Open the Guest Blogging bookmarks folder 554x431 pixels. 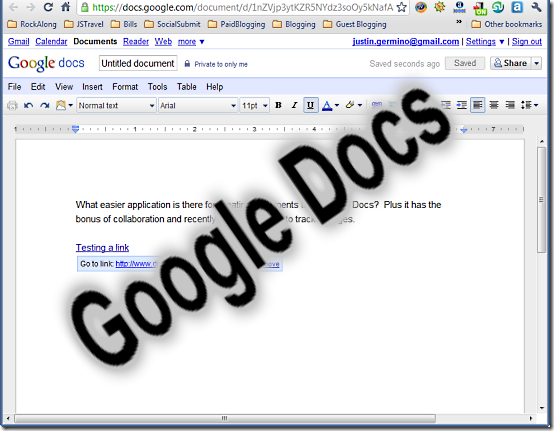click(355, 24)
